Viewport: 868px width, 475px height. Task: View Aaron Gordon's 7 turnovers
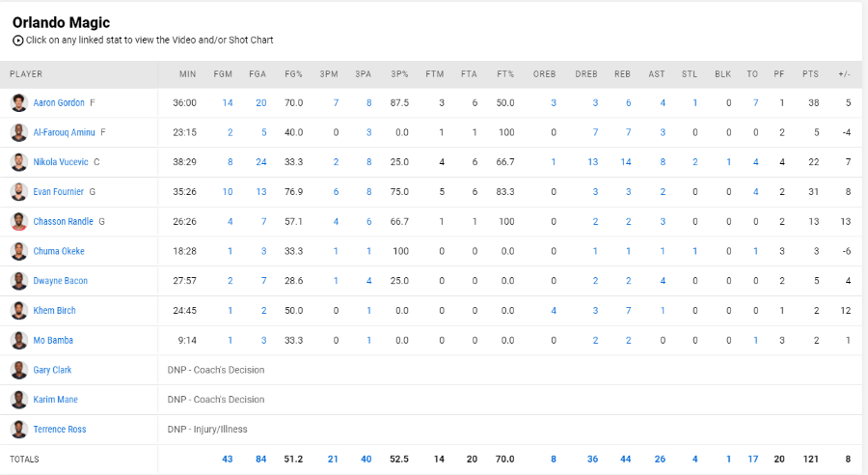point(755,102)
